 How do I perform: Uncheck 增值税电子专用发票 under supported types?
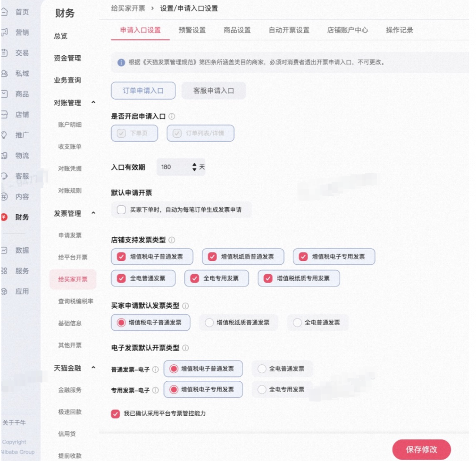tap(303, 257)
